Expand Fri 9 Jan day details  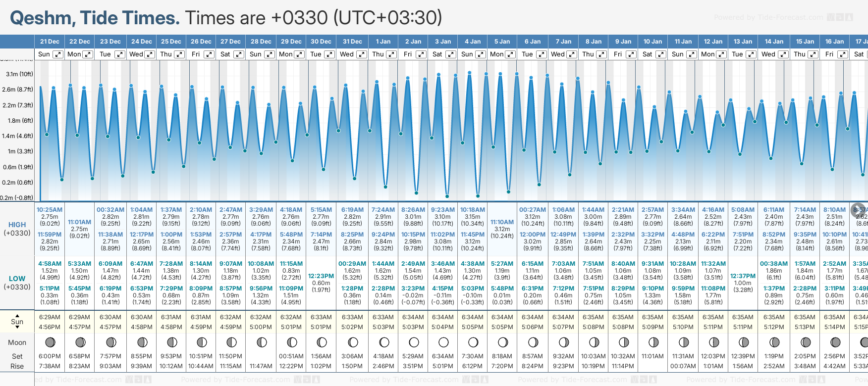(631, 54)
